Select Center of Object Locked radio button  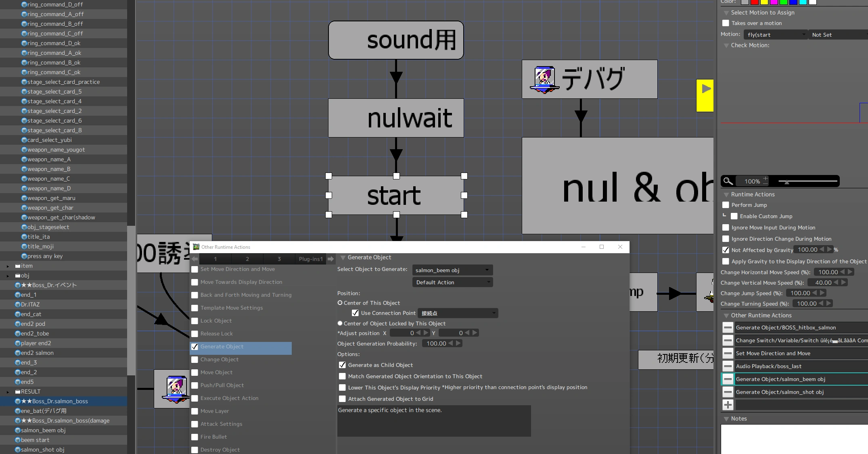point(340,323)
